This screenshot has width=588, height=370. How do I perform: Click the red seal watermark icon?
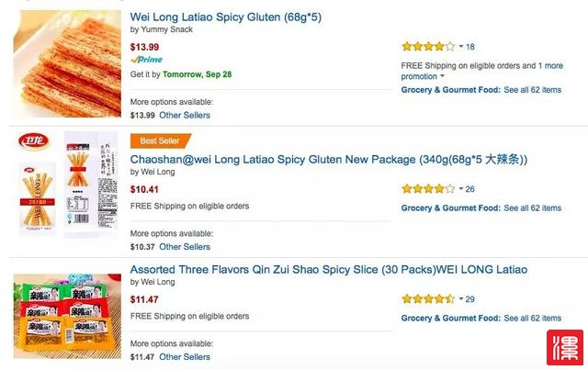(565, 348)
